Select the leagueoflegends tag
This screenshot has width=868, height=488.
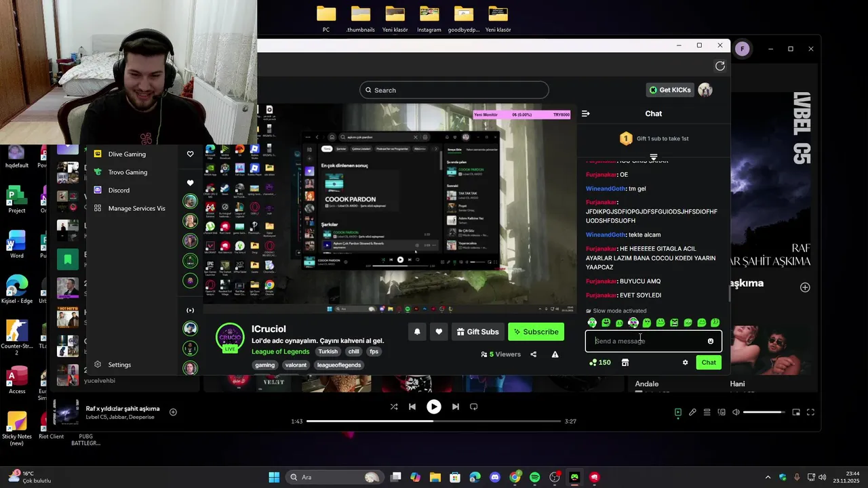click(339, 365)
